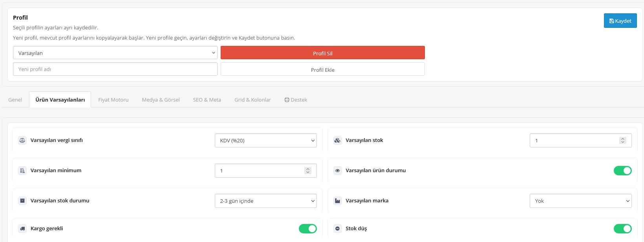Turn off the Stok düş switch
644x242 pixels.
[x=623, y=229]
